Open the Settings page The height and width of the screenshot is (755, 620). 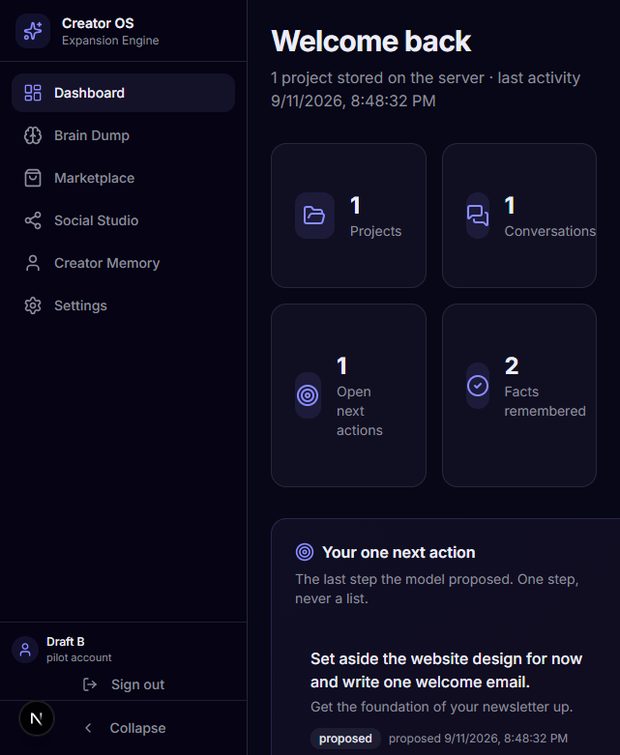123,305
